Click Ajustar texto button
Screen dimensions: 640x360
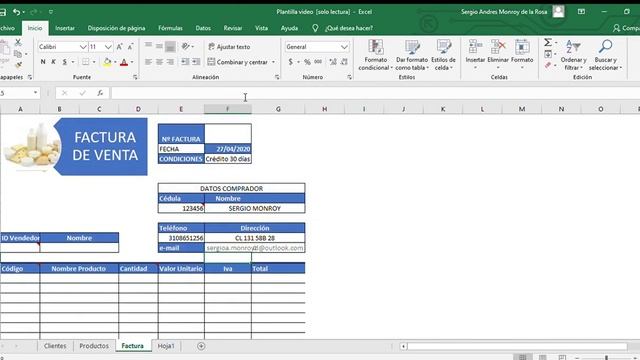point(229,47)
